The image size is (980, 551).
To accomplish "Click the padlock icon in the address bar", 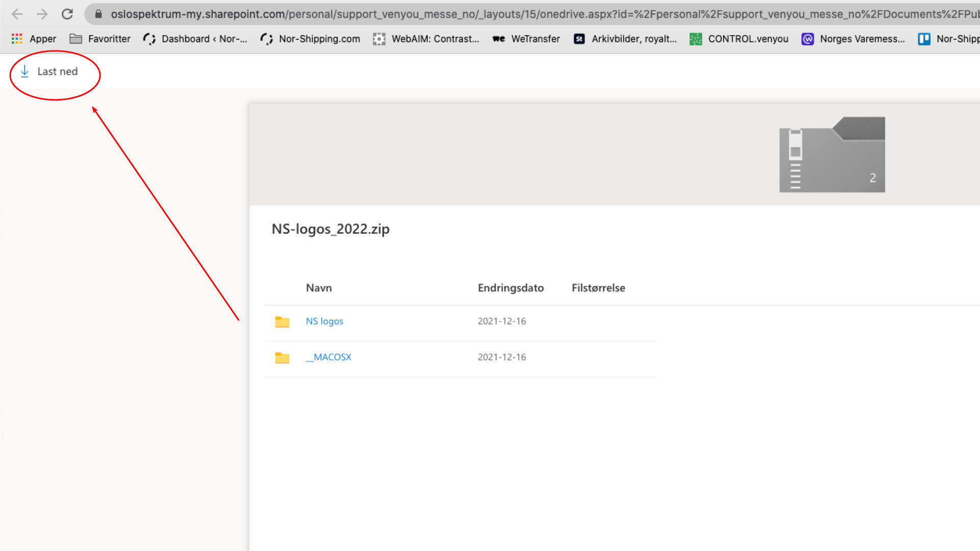I will coord(99,14).
